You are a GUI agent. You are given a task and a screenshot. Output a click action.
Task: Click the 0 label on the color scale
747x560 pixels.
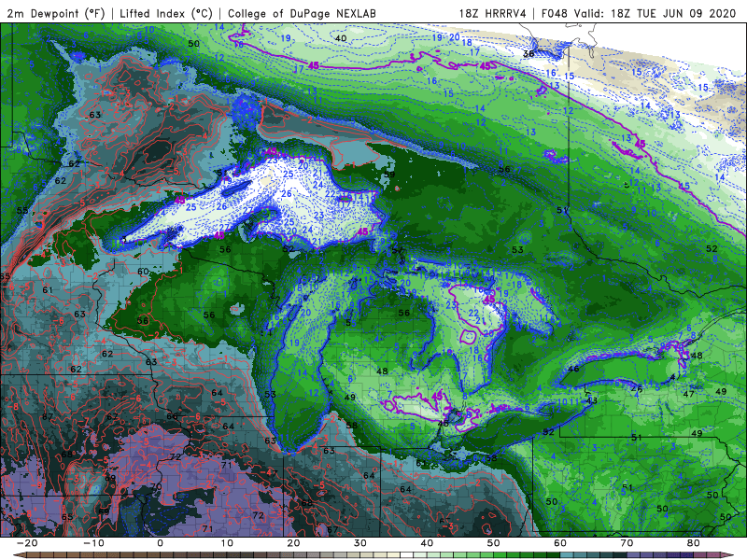(x=160, y=543)
